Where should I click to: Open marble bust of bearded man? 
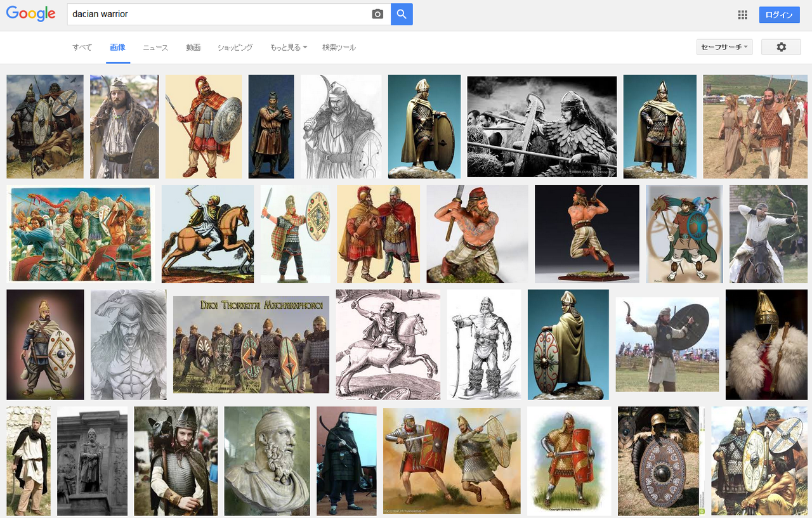(x=267, y=461)
